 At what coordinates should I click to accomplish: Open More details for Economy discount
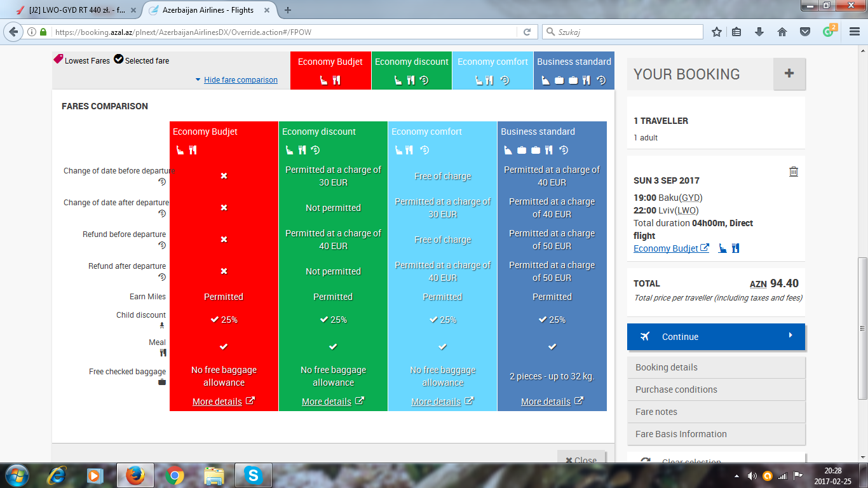click(333, 402)
